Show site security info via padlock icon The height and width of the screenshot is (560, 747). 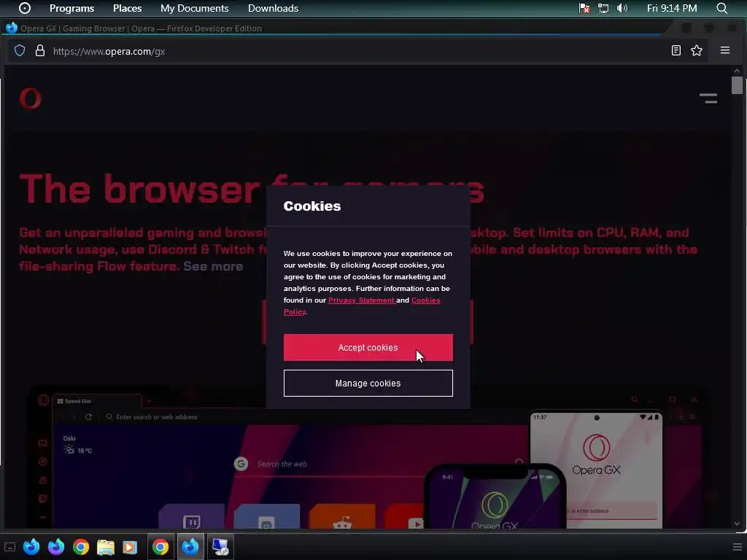pos(40,50)
